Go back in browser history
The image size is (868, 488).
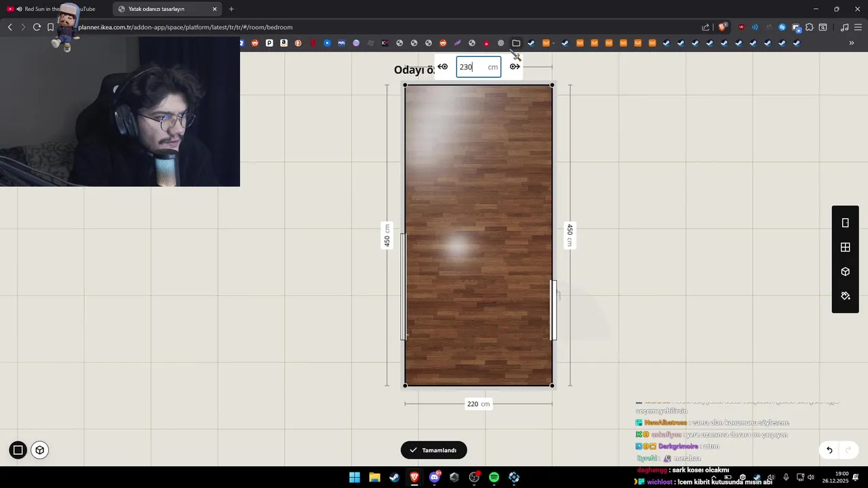coord(9,27)
